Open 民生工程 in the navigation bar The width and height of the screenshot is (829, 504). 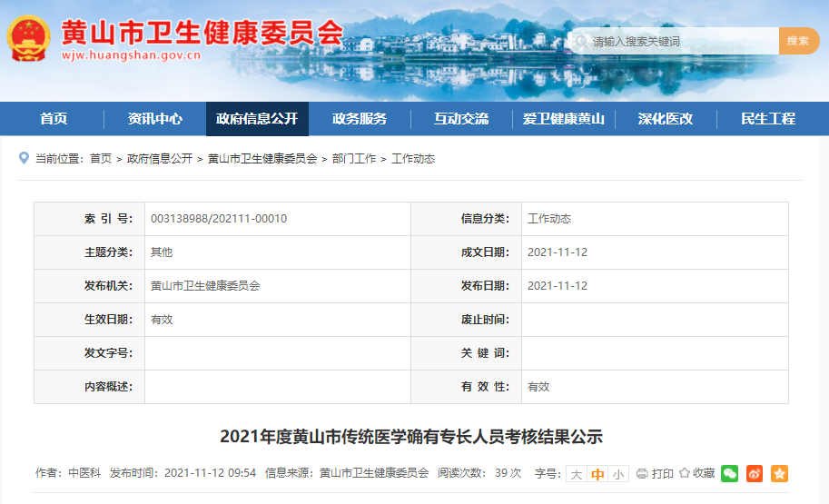click(x=767, y=119)
